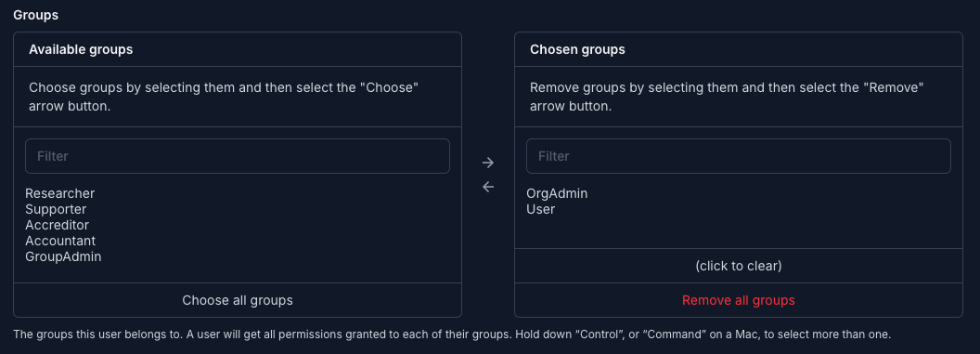Select Accountant from the available list
Image resolution: width=980 pixels, height=354 pixels.
[x=60, y=240]
